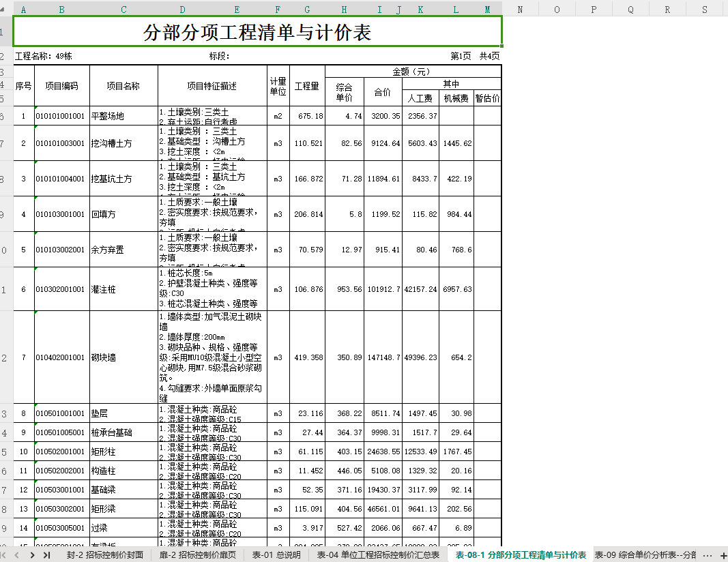Image resolution: width=728 pixels, height=562 pixels.
Task: Click the 回填方 item name cell
Action: pos(123,214)
